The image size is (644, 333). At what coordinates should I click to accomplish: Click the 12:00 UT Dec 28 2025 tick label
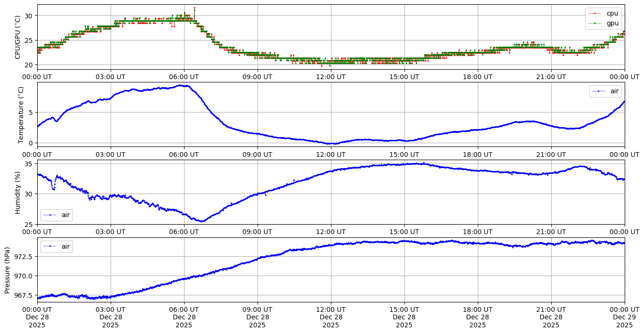tap(331, 317)
